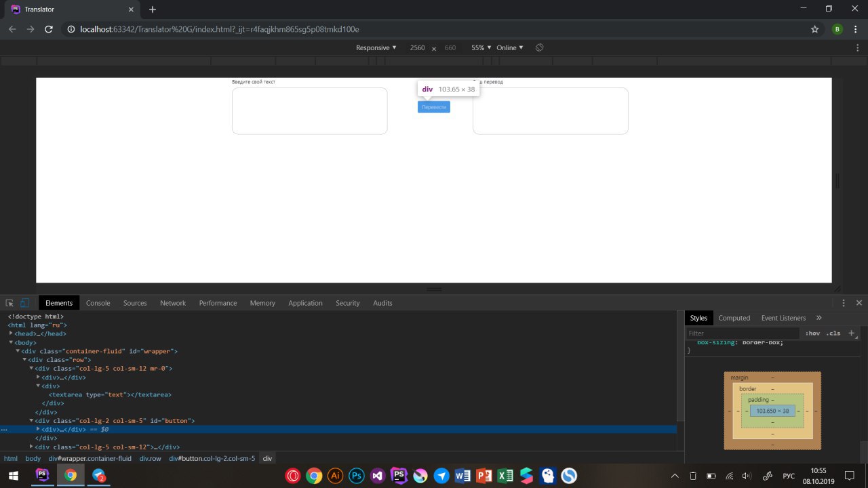Open PowerPoint from the taskbar
The image size is (868, 488).
[x=484, y=476]
